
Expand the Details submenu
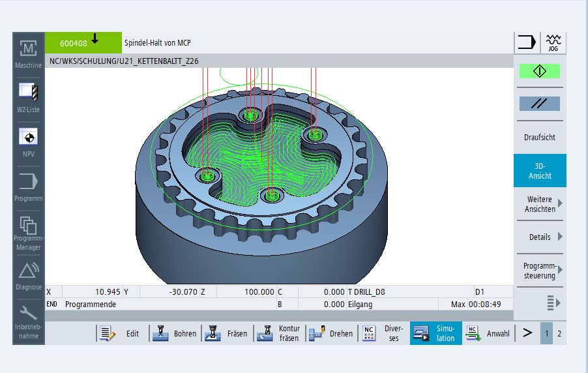(x=539, y=237)
